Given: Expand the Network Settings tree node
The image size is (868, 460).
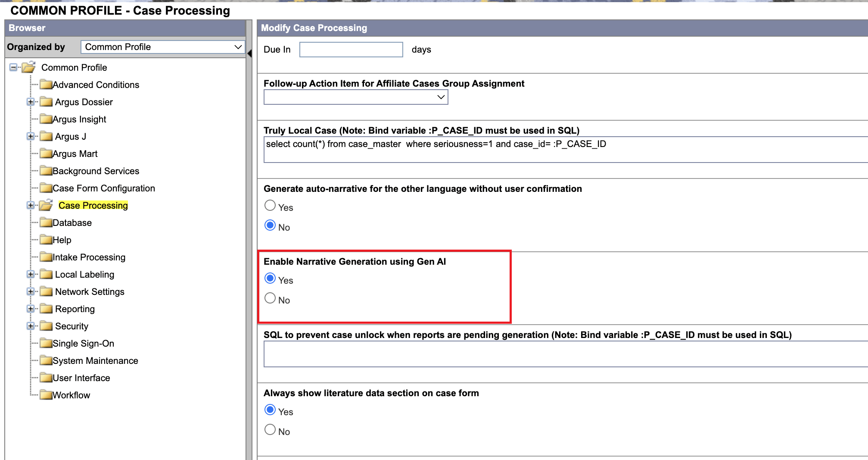Looking at the screenshot, I should 31,291.
